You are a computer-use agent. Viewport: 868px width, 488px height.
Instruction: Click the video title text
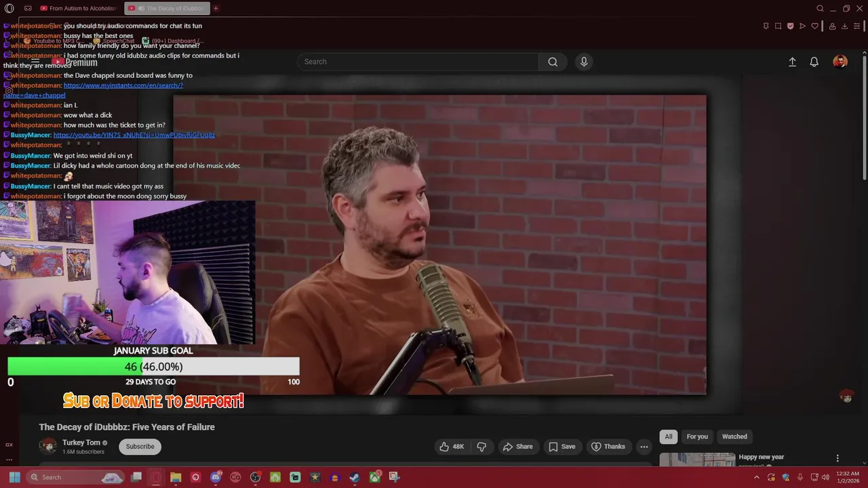click(x=127, y=427)
